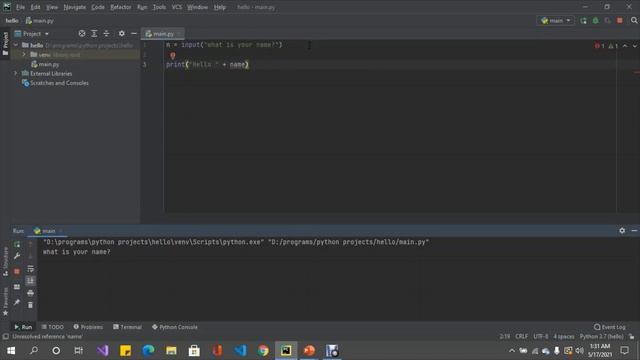
Task: Click CRLF line separator in status bar
Action: pyautogui.click(x=522, y=336)
